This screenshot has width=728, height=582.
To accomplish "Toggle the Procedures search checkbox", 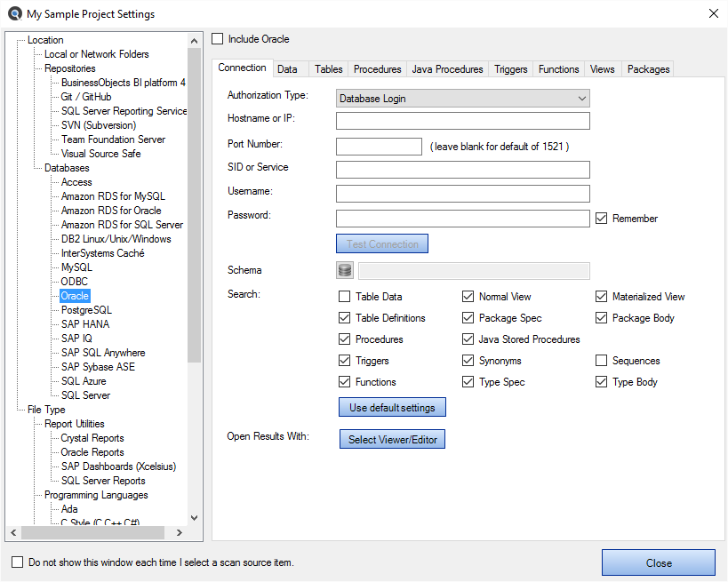I will [345, 339].
